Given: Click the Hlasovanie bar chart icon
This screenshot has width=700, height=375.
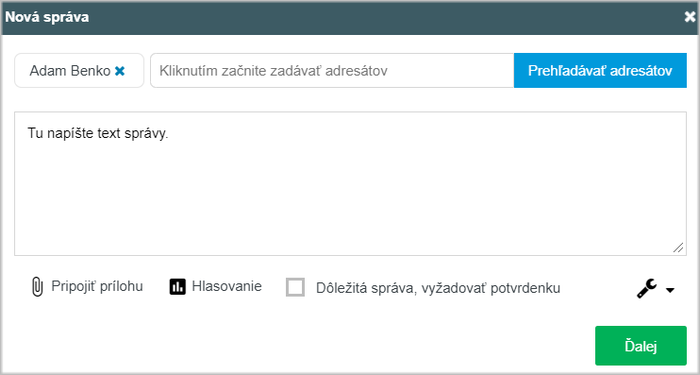Looking at the screenshot, I should coord(177,287).
